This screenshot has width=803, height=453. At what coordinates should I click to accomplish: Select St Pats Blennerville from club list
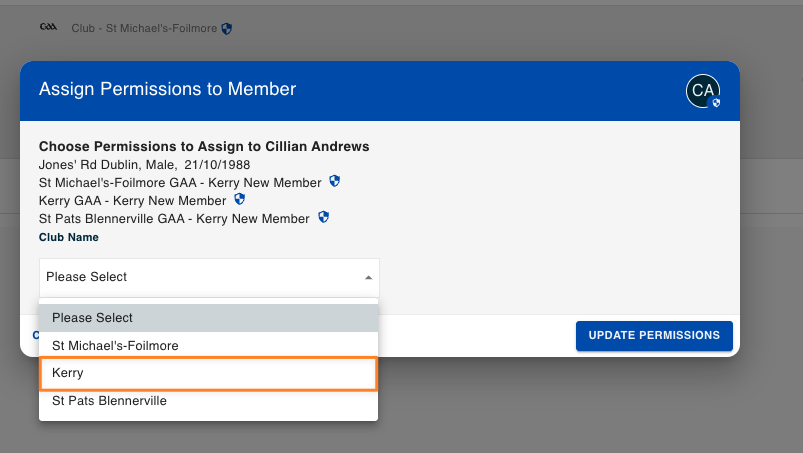pyautogui.click(x=208, y=401)
